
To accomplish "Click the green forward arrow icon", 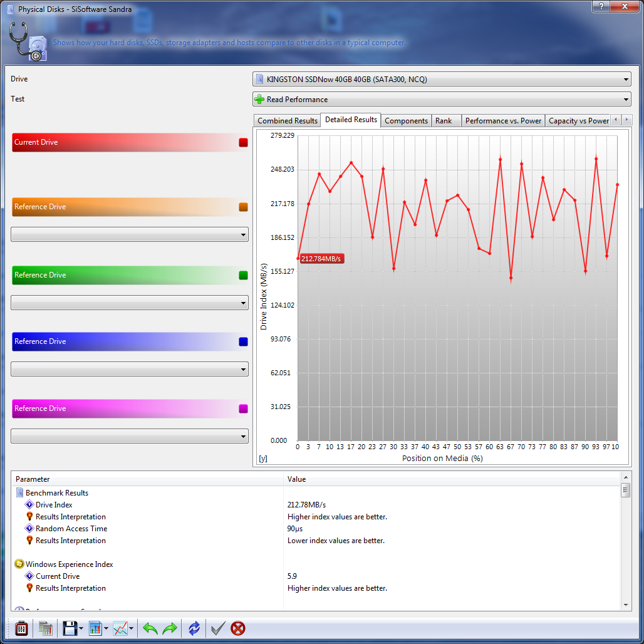I will (170, 628).
